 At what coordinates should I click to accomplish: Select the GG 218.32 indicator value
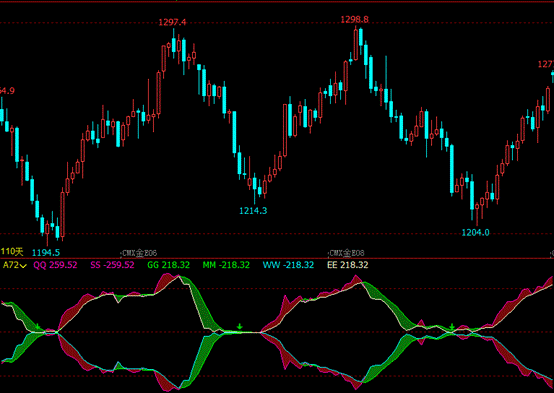tap(169, 265)
